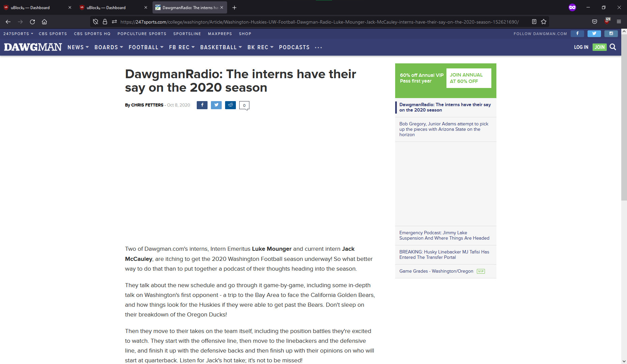627x364 pixels.
Task: Expand the BASKETBALL dropdown
Action: click(220, 47)
